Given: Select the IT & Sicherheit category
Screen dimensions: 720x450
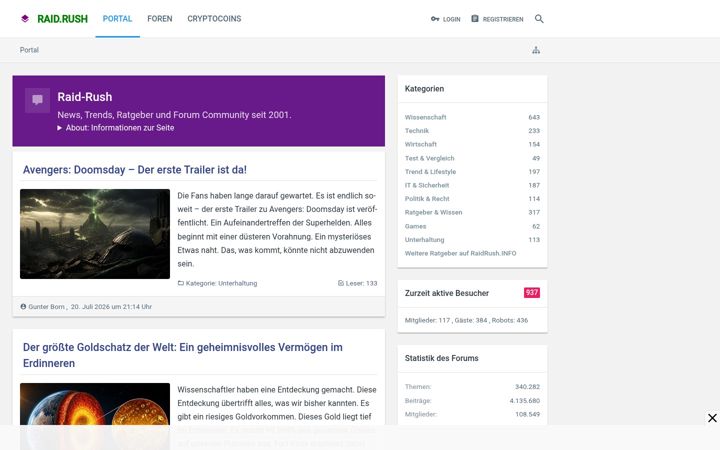Looking at the screenshot, I should (x=427, y=185).
